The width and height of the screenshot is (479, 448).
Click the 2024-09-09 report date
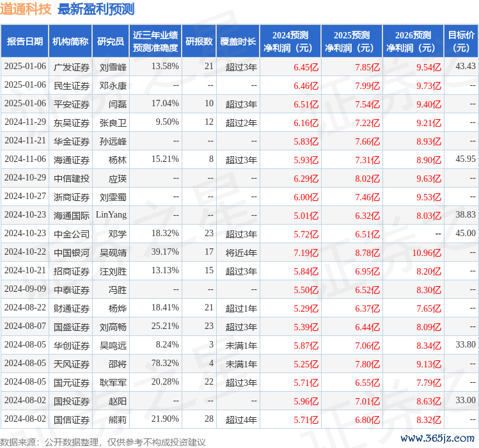point(25,289)
